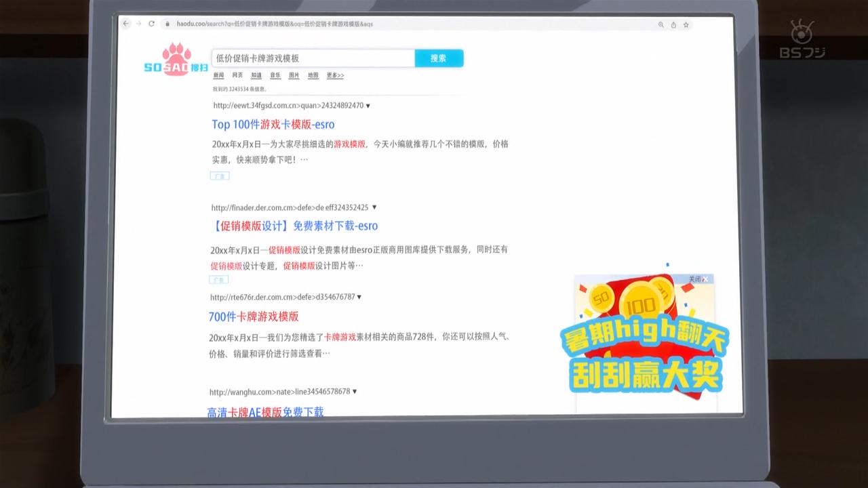Image resolution: width=868 pixels, height=488 pixels.
Task: Open the 更多>> menu item
Action: pyautogui.click(x=335, y=75)
